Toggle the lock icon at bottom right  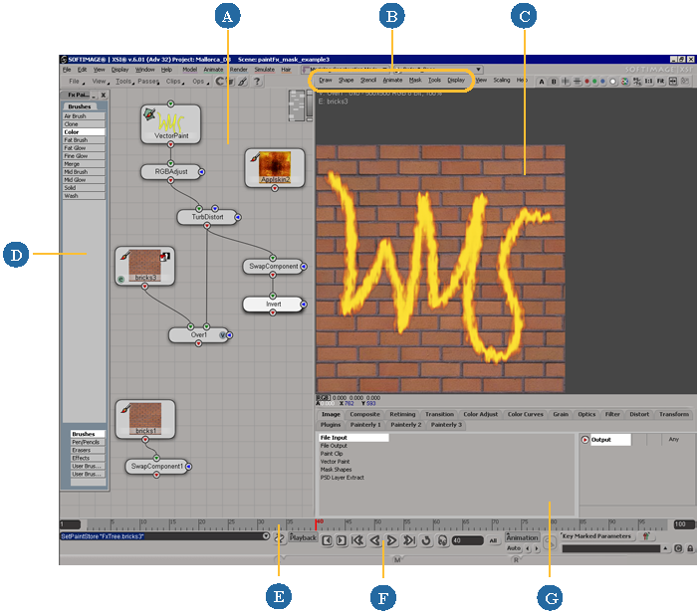tap(690, 549)
